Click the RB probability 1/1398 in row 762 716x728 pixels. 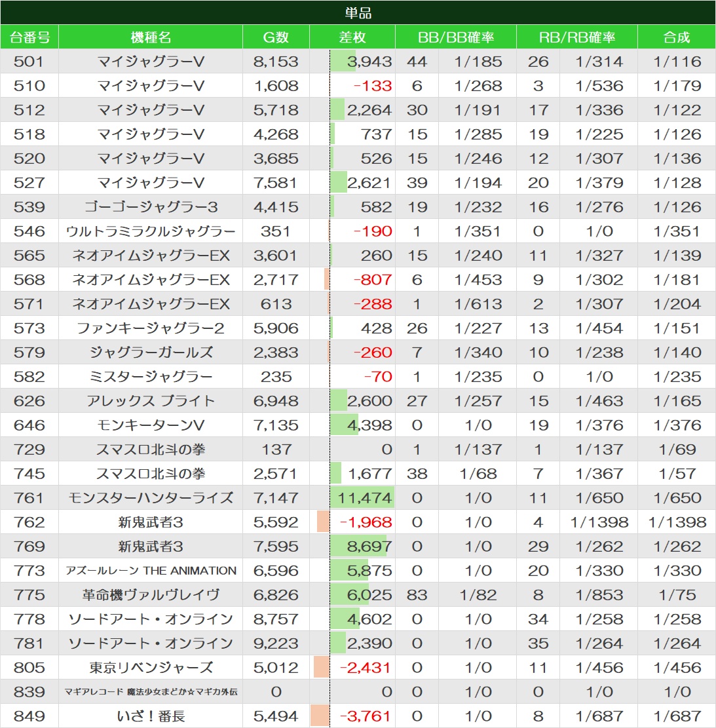point(599,522)
